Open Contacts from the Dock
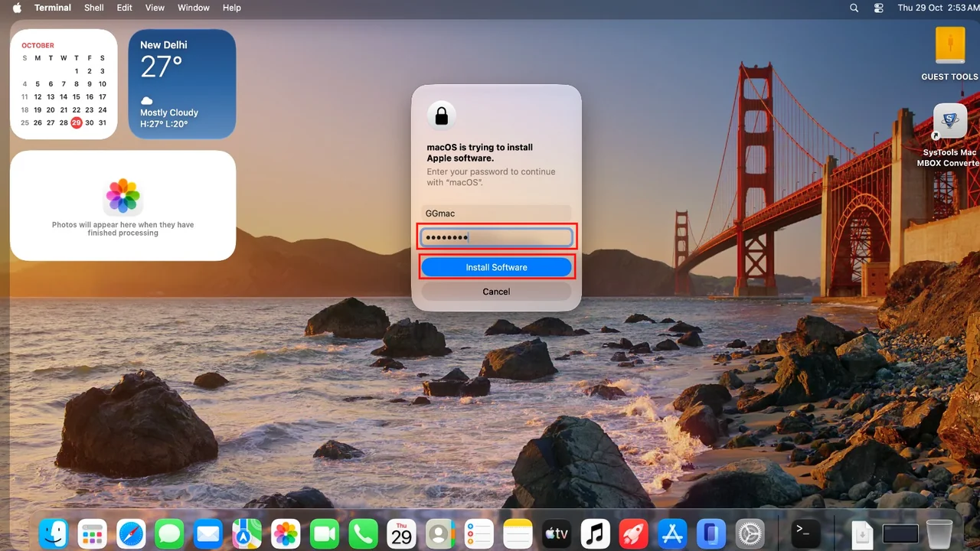Image resolution: width=980 pixels, height=551 pixels. point(440,533)
